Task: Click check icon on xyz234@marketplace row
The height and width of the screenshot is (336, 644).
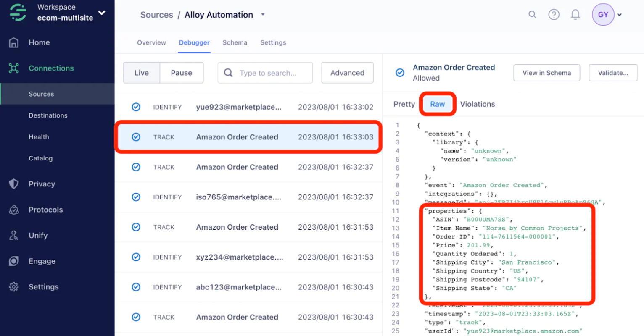Action: tap(136, 257)
